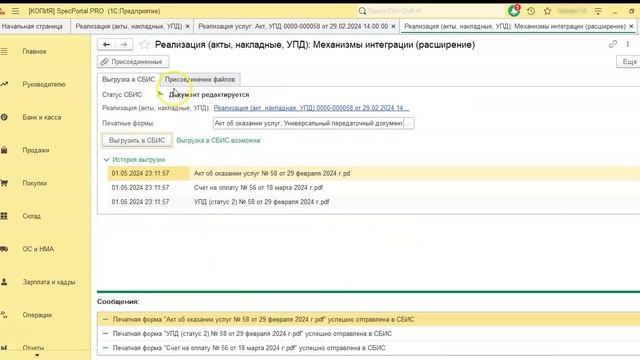Image resolution: width=640 pixels, height=360 pixels.
Task: Expand sidebar sections with bottom arrow
Action: click(37, 355)
